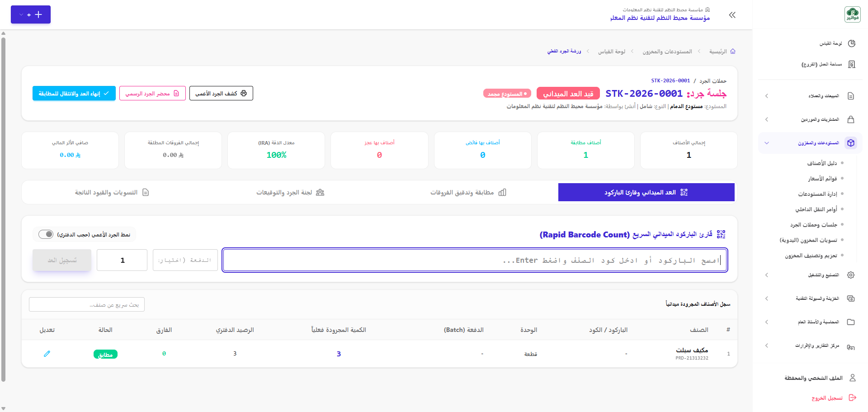Click edit pencil for مكيف سبلت row

[x=47, y=354]
